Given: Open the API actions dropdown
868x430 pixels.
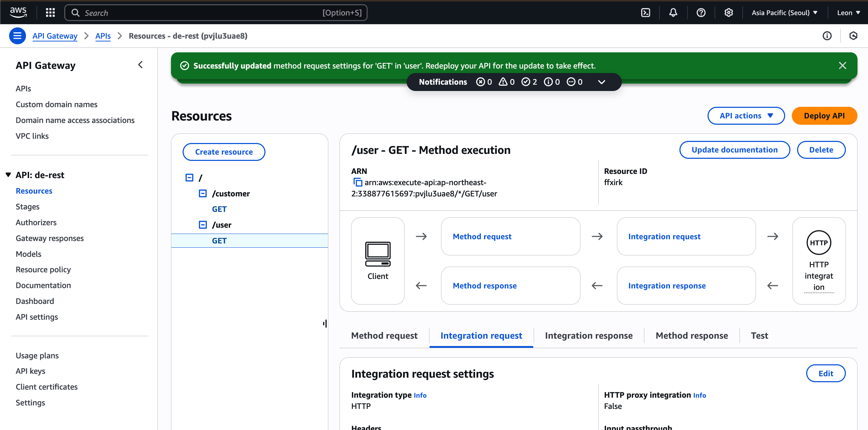Looking at the screenshot, I should 746,116.
